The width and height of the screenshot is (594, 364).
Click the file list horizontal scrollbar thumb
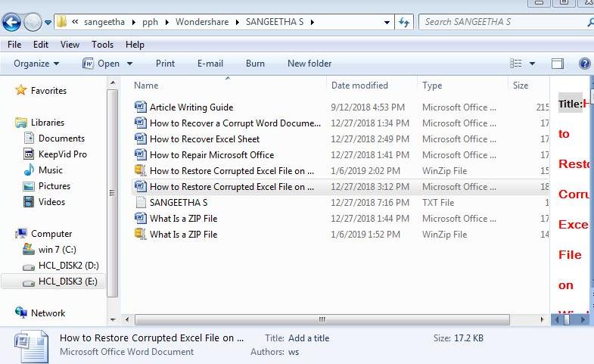click(x=322, y=319)
